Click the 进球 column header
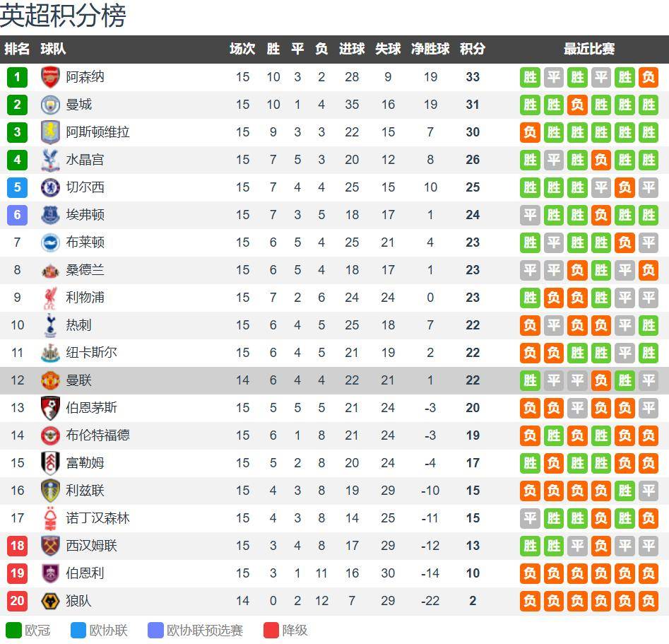 (352, 49)
